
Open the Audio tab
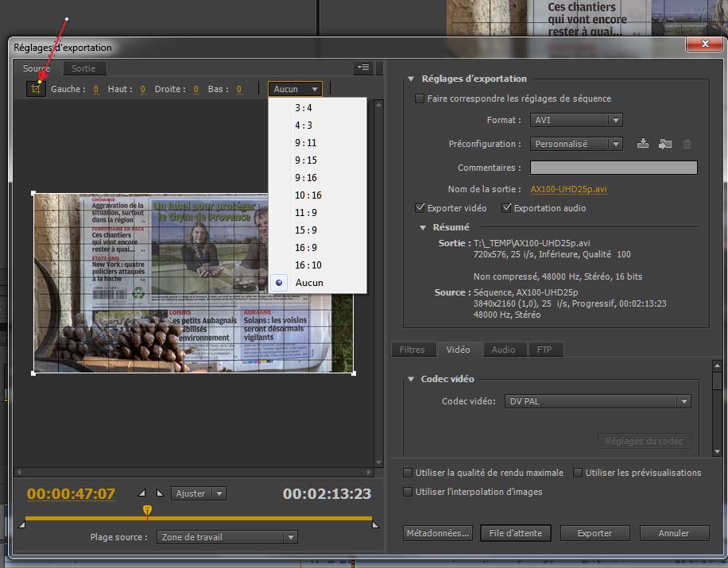[504, 350]
